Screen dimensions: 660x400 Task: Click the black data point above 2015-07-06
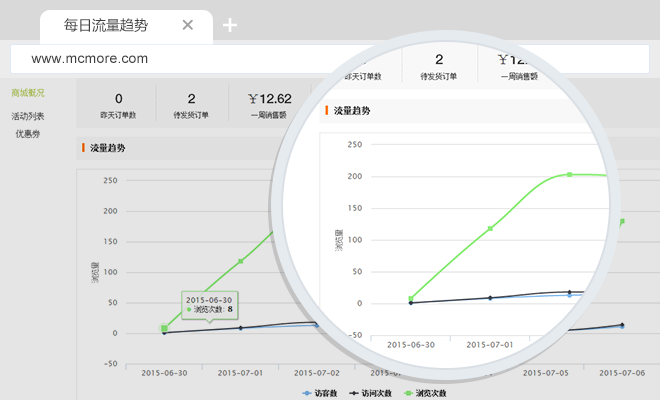622,324
